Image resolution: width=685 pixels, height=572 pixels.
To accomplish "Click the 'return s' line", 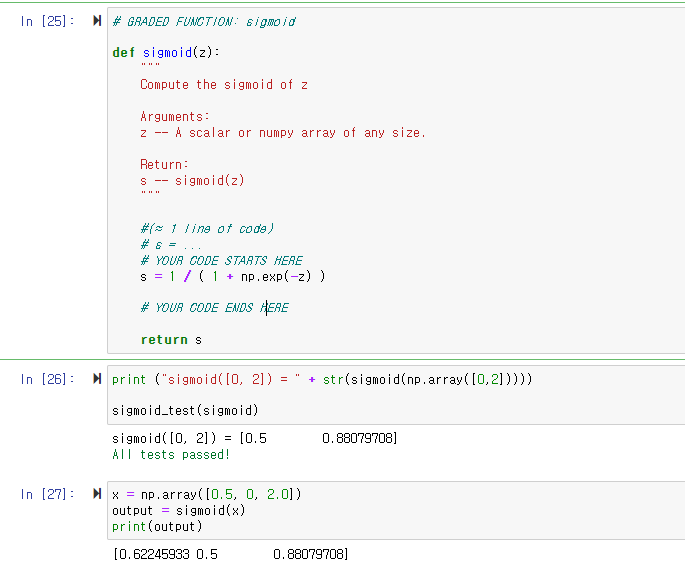I will [x=171, y=340].
